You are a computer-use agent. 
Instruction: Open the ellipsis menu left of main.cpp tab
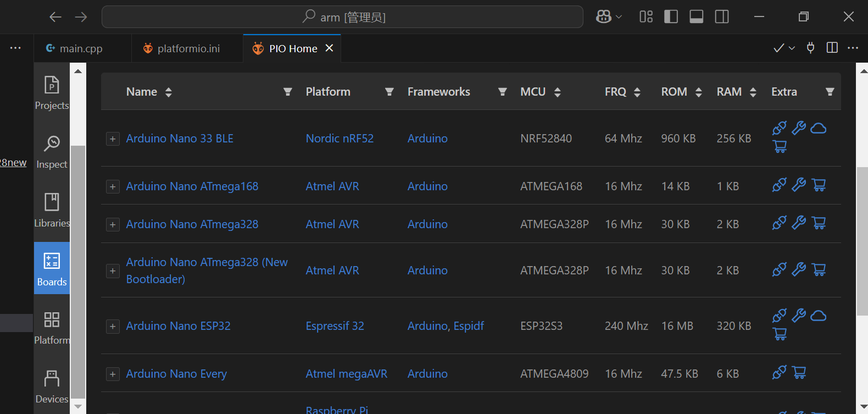coord(15,48)
